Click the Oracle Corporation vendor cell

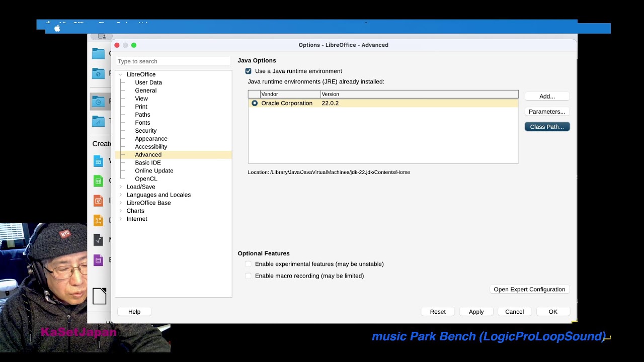pos(287,103)
